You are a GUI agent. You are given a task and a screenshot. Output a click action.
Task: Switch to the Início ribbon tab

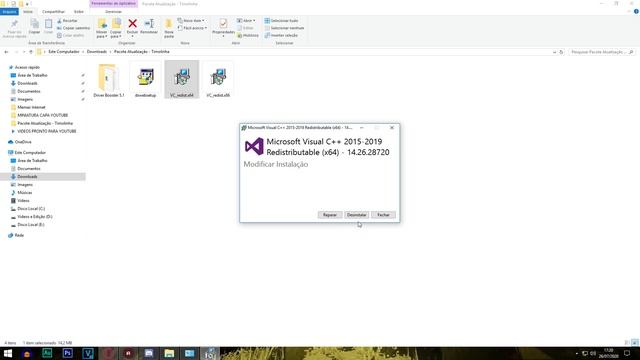pos(28,11)
